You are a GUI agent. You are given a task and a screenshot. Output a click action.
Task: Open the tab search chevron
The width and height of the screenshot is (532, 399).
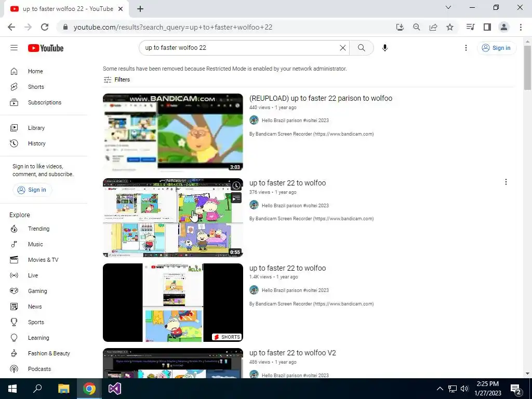coord(448,7)
